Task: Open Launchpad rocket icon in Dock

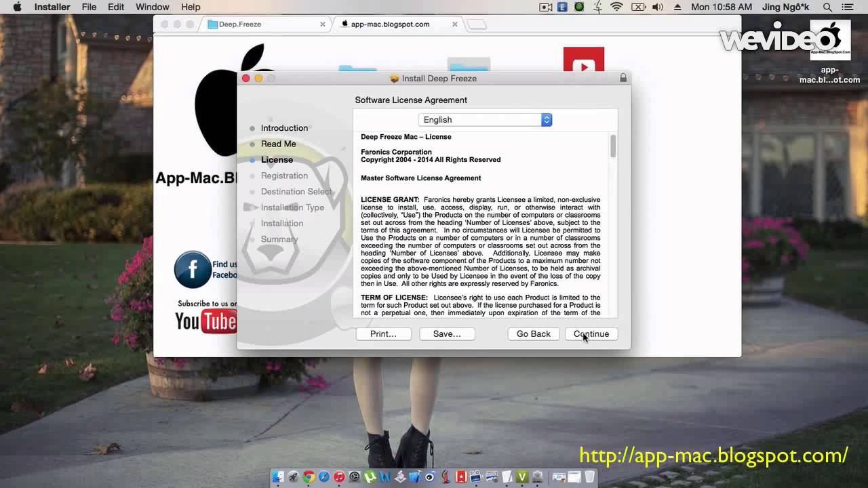Action: (x=293, y=477)
